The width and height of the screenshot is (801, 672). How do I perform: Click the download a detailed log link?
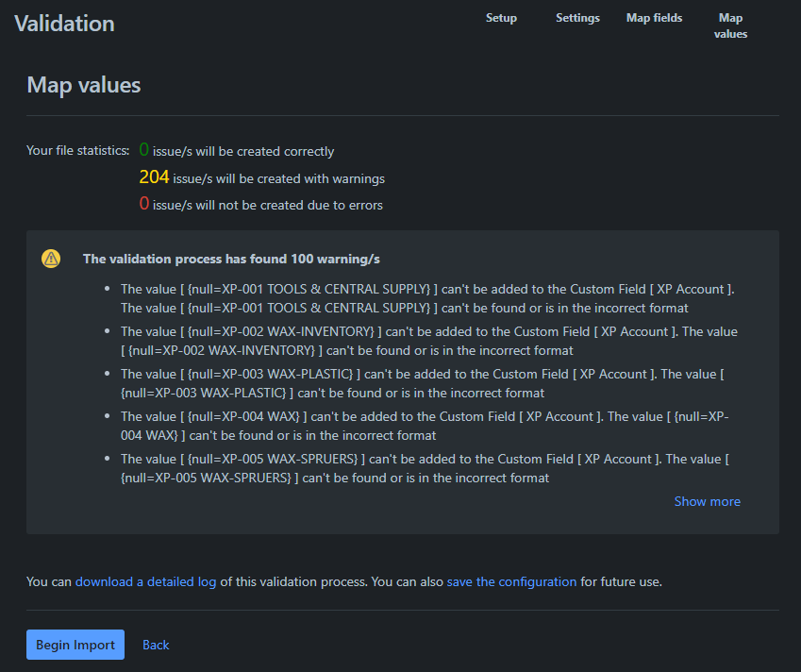145,581
